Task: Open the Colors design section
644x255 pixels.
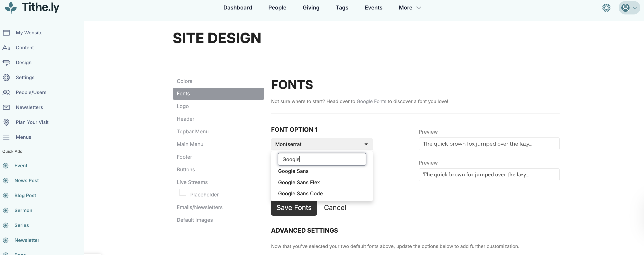Action: pos(184,81)
